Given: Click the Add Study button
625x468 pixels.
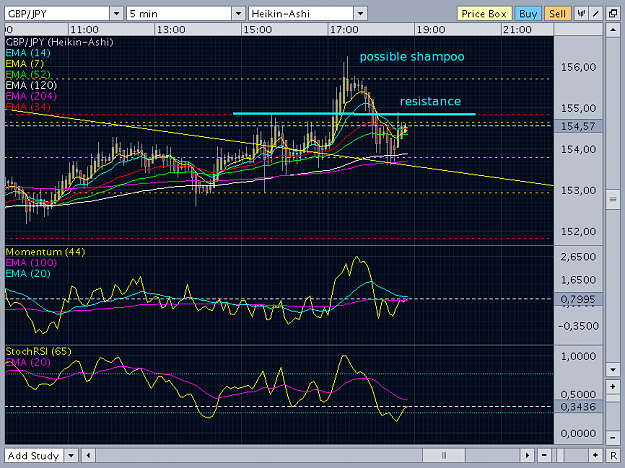Looking at the screenshot, I should click(x=34, y=455).
